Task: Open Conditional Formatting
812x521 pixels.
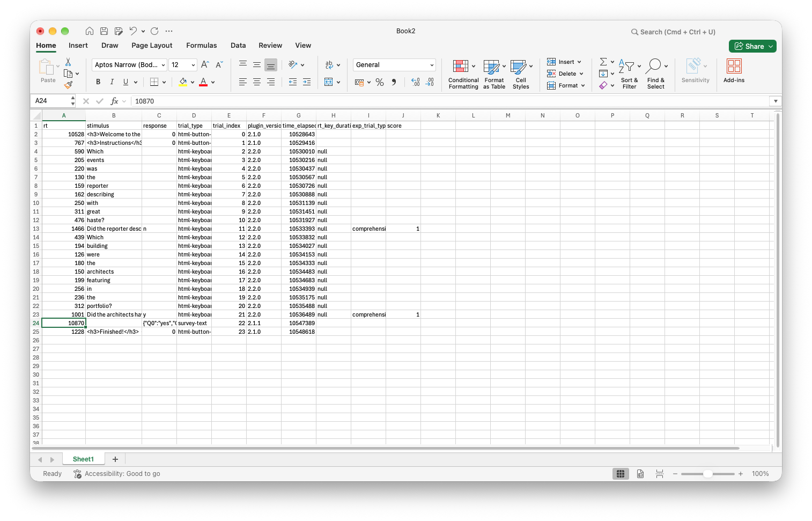Action: click(x=463, y=75)
